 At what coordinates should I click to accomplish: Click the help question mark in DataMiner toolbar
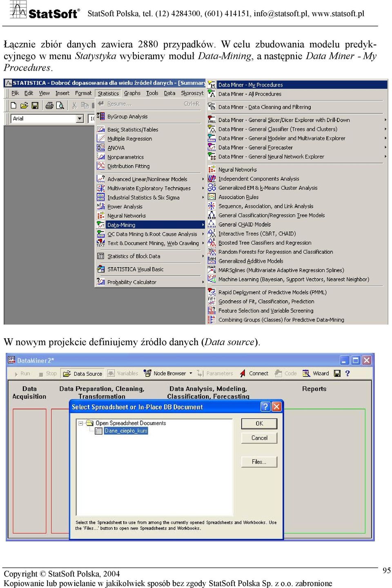click(x=347, y=373)
